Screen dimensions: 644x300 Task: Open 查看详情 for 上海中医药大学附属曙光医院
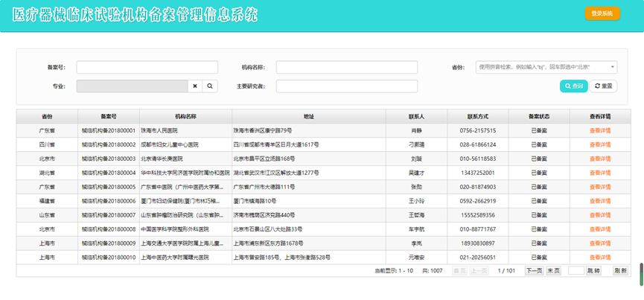tap(600, 258)
